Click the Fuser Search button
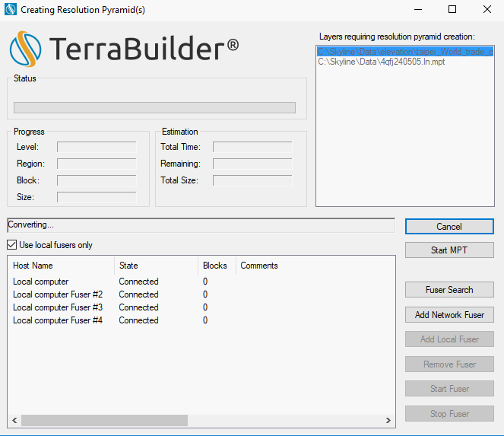The width and height of the screenshot is (504, 436). [x=449, y=290]
